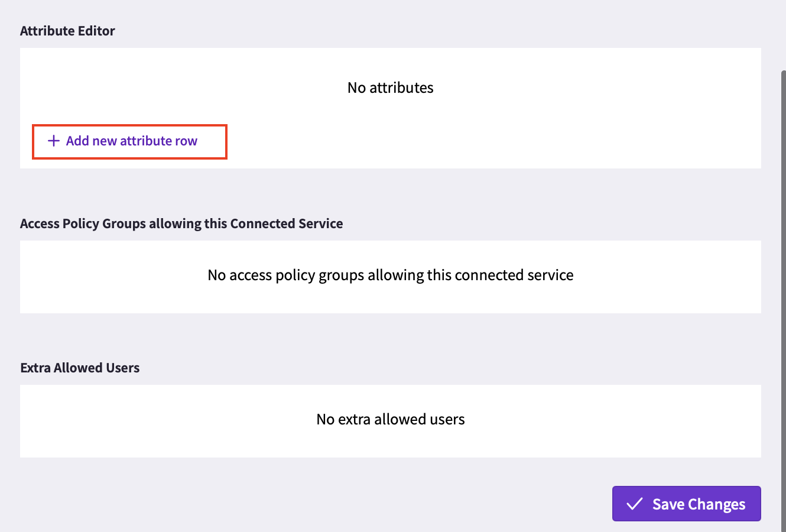This screenshot has width=786, height=532.
Task: Select the Access Policy Groups section heading
Action: [181, 223]
